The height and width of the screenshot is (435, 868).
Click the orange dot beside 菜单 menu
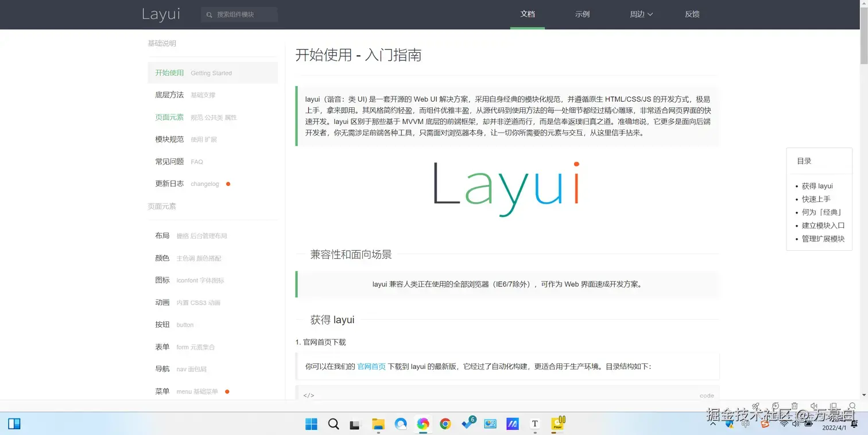(x=227, y=391)
